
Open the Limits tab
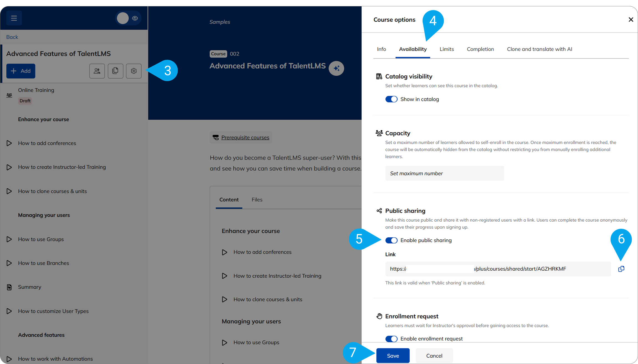(447, 49)
